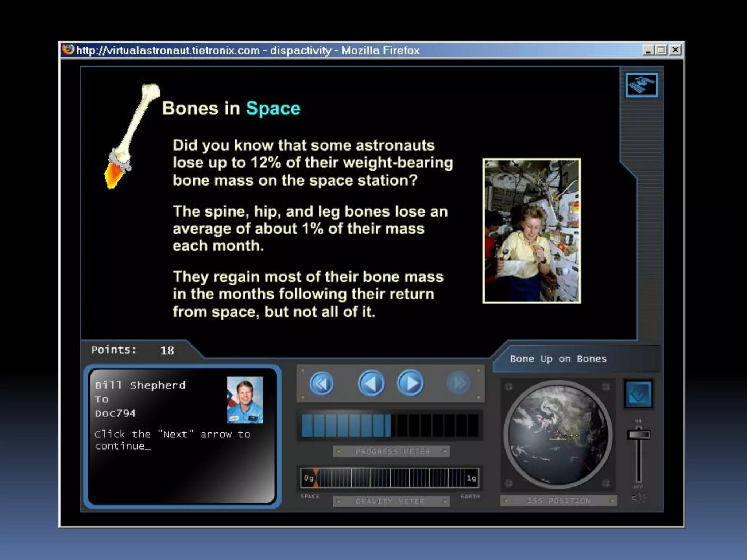Image resolution: width=747 pixels, height=560 pixels.
Task: Click the blue progress meter bar
Action: point(346,425)
